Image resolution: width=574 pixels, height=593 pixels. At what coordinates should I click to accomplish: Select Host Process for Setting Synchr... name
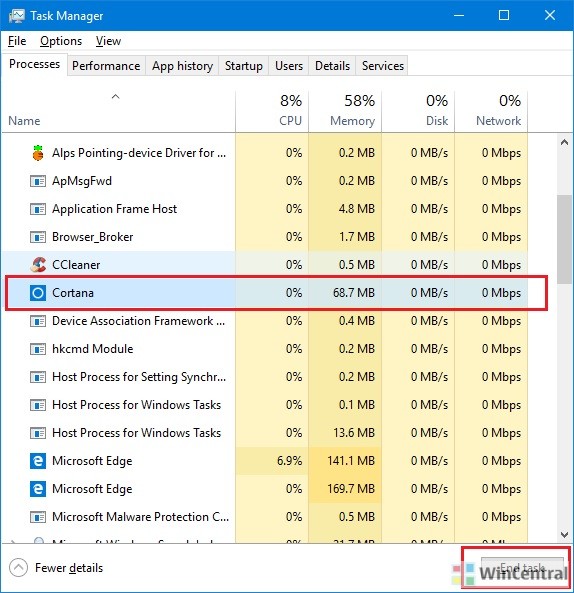139,377
